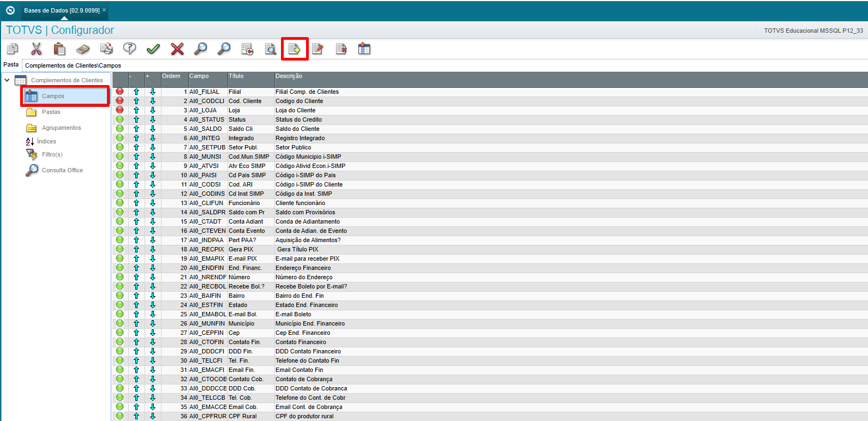Open Agrupamentos in the sidebar tree
The width and height of the screenshot is (868, 421).
61,128
